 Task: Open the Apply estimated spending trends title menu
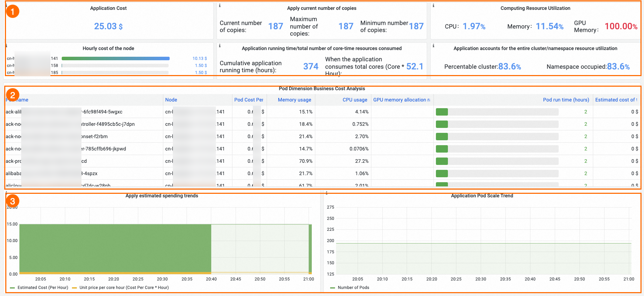tap(162, 196)
